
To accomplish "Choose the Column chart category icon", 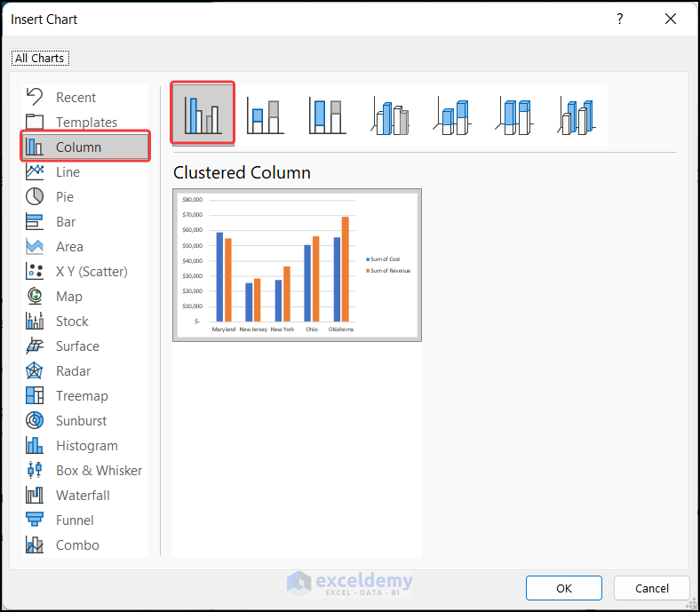I will point(35,147).
